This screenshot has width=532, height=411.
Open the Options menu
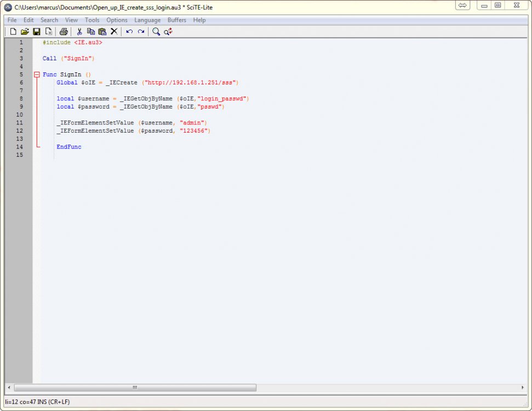pyautogui.click(x=117, y=20)
